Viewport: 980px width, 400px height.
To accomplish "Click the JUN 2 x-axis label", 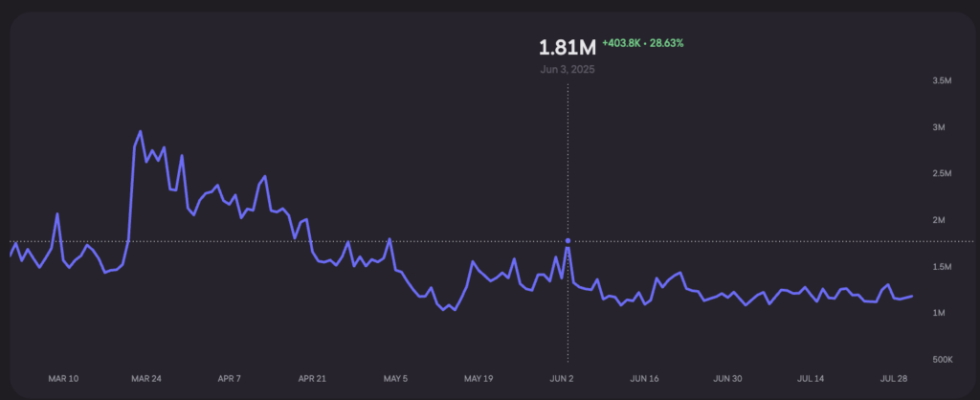I will [563, 379].
